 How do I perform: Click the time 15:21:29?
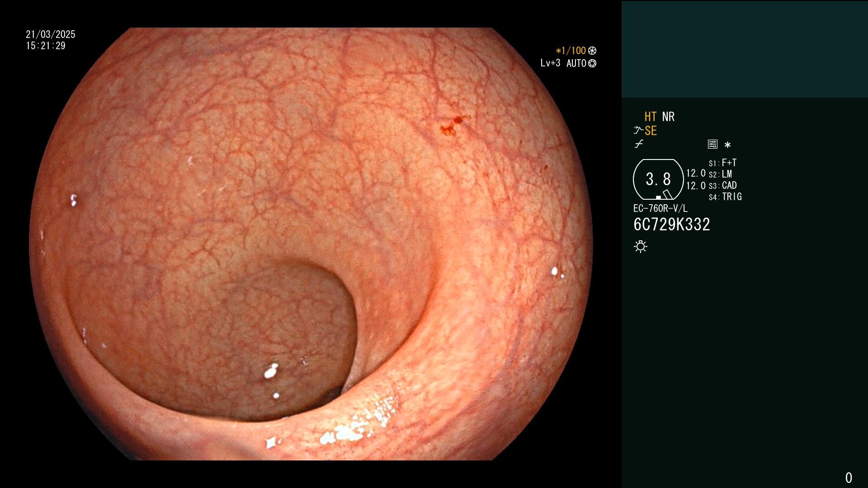point(46,46)
